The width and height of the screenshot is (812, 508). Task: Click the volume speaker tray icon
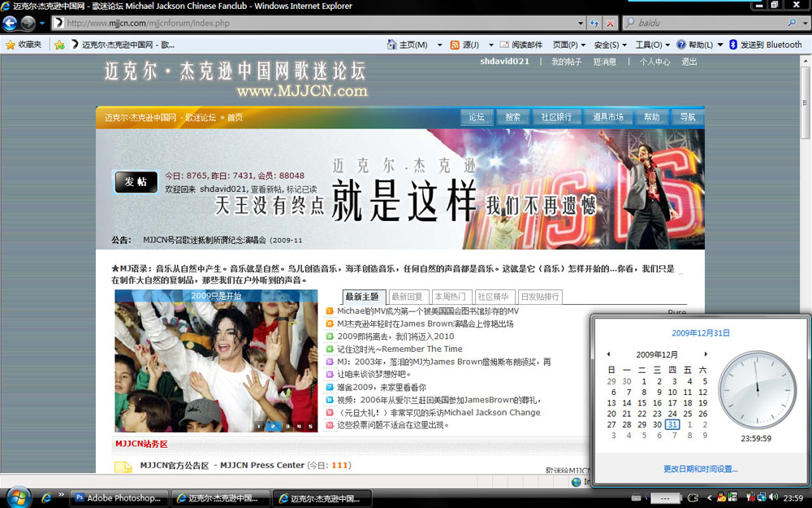[x=773, y=497]
